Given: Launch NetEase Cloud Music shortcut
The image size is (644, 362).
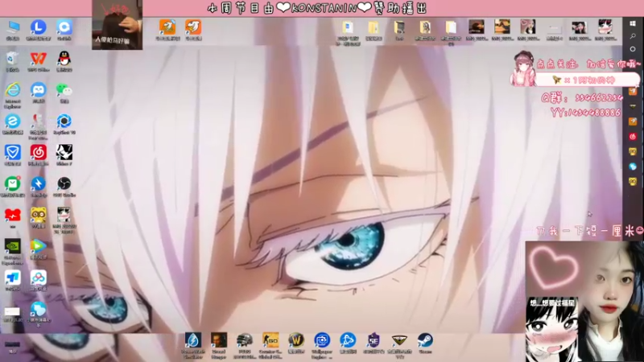Looking at the screenshot, I should coord(38,153).
